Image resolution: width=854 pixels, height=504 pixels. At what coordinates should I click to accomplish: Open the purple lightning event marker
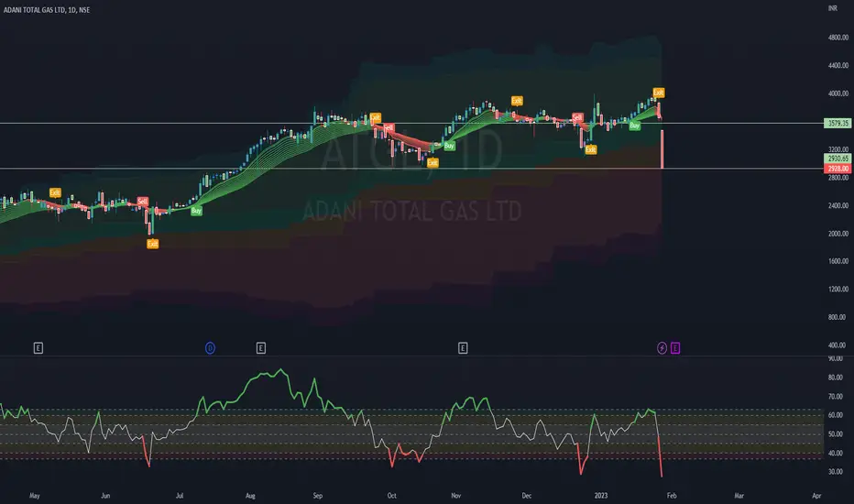pos(662,347)
